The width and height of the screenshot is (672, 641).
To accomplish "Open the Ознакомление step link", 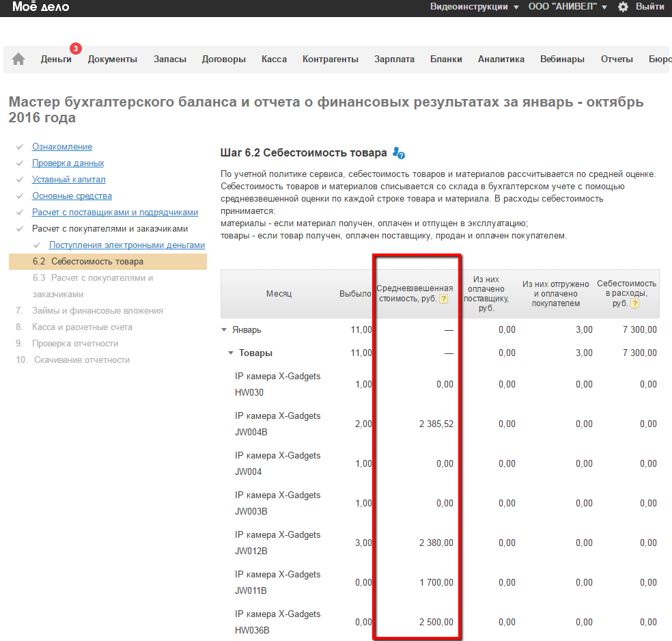I will (62, 147).
